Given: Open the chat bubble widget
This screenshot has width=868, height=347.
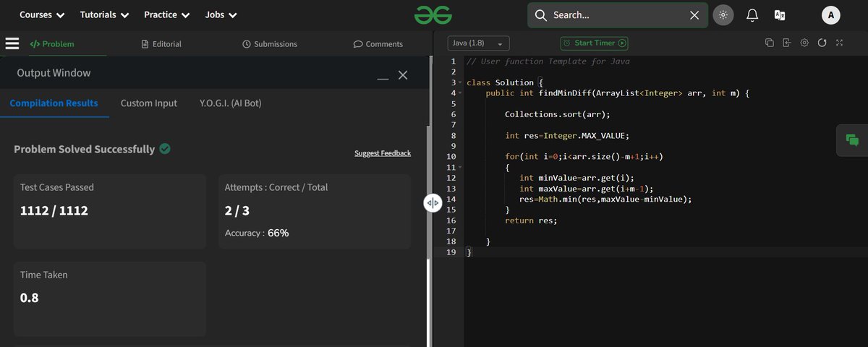Looking at the screenshot, I should point(852,141).
